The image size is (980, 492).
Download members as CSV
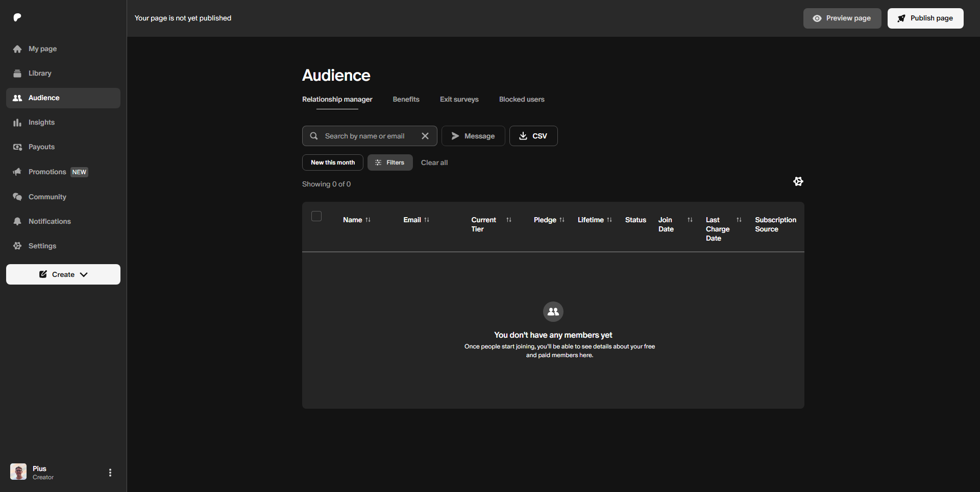533,136
